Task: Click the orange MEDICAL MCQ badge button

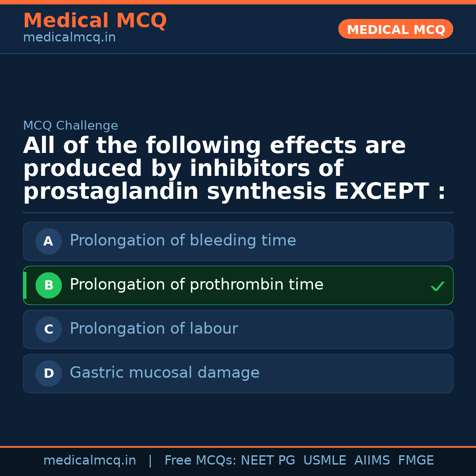Action: click(x=396, y=30)
